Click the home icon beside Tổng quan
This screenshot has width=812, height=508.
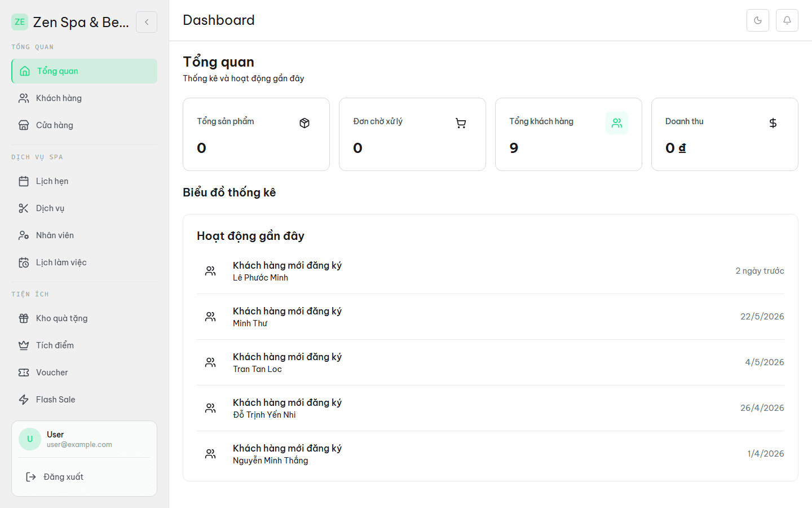point(25,71)
